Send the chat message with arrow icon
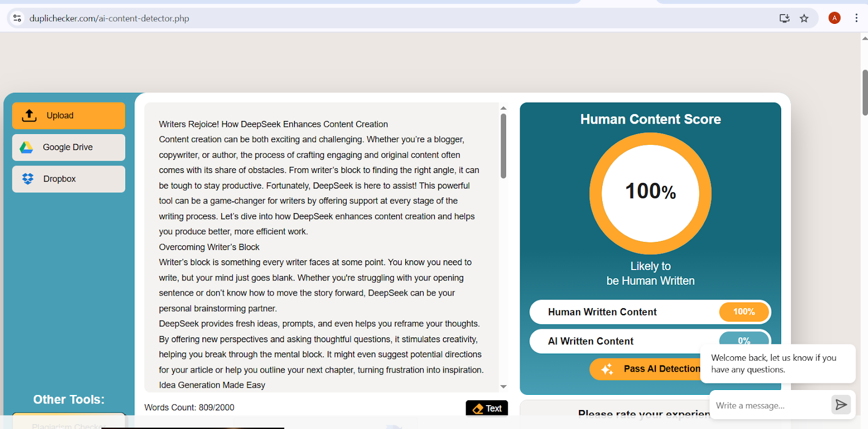This screenshot has width=868, height=429. (841, 405)
